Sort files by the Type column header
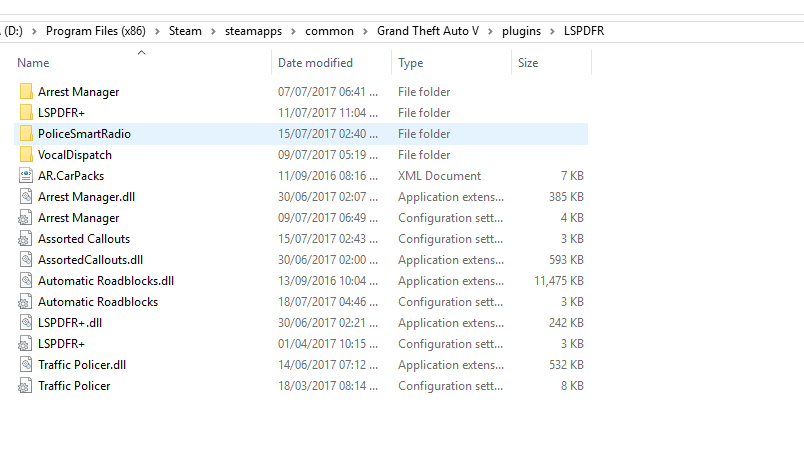Image resolution: width=804 pixels, height=454 pixels. point(411,63)
